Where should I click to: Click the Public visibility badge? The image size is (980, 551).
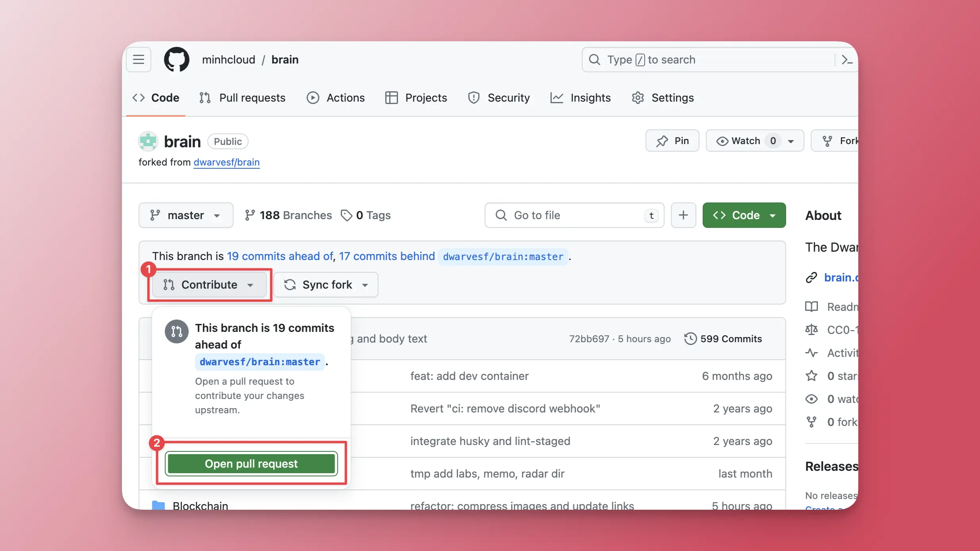point(228,141)
